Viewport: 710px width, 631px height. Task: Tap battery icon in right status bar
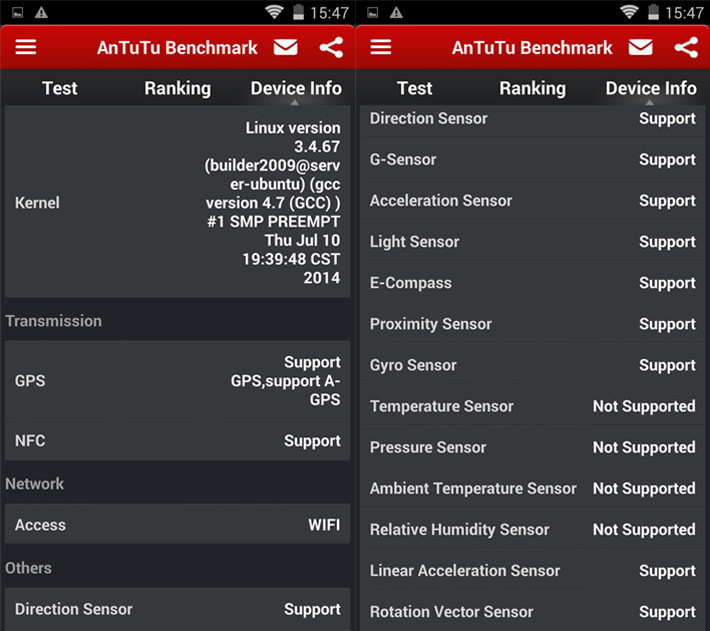(x=654, y=12)
